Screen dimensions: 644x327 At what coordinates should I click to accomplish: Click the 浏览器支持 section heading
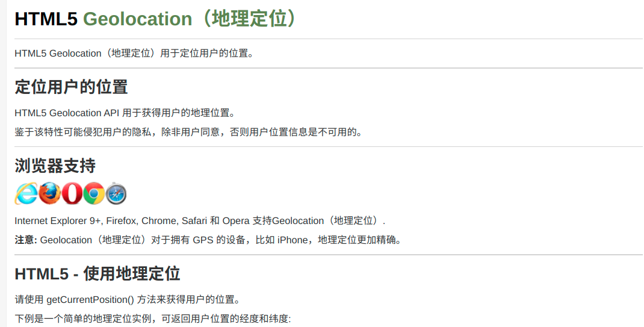click(x=55, y=166)
